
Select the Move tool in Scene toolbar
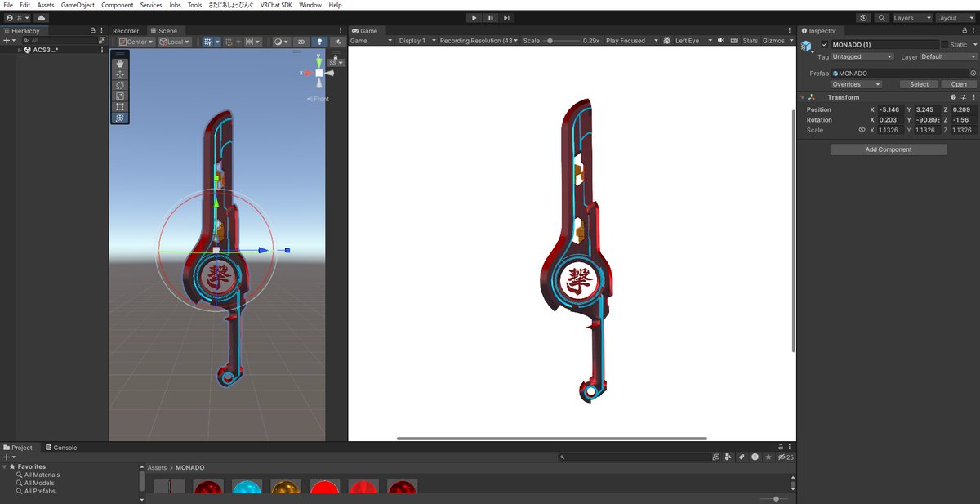(120, 74)
